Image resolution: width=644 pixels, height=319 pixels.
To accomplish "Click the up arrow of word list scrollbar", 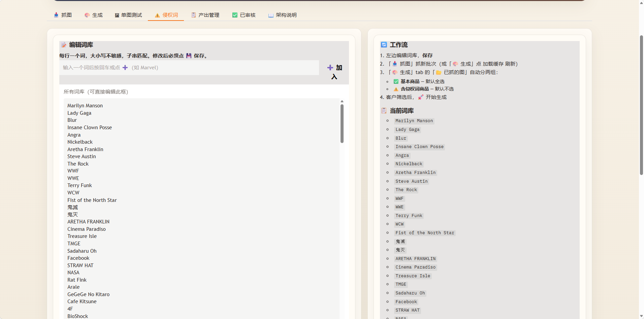I will coord(342,101).
